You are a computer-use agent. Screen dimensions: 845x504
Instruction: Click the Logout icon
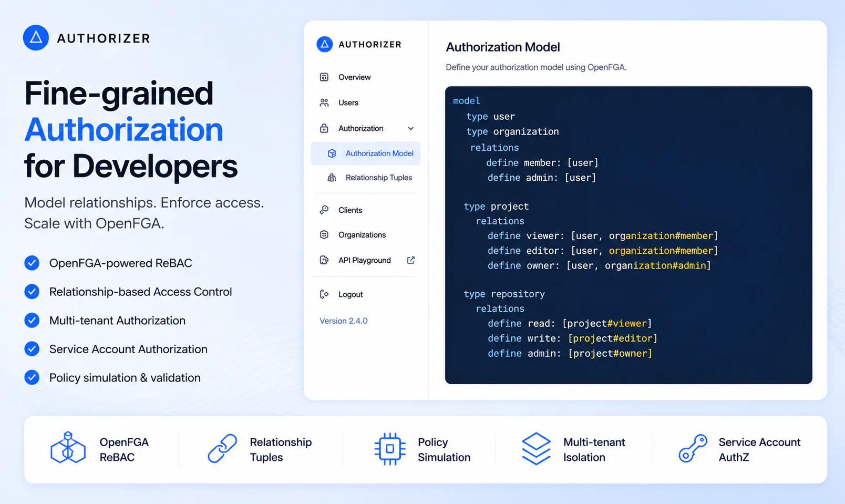[x=324, y=294]
